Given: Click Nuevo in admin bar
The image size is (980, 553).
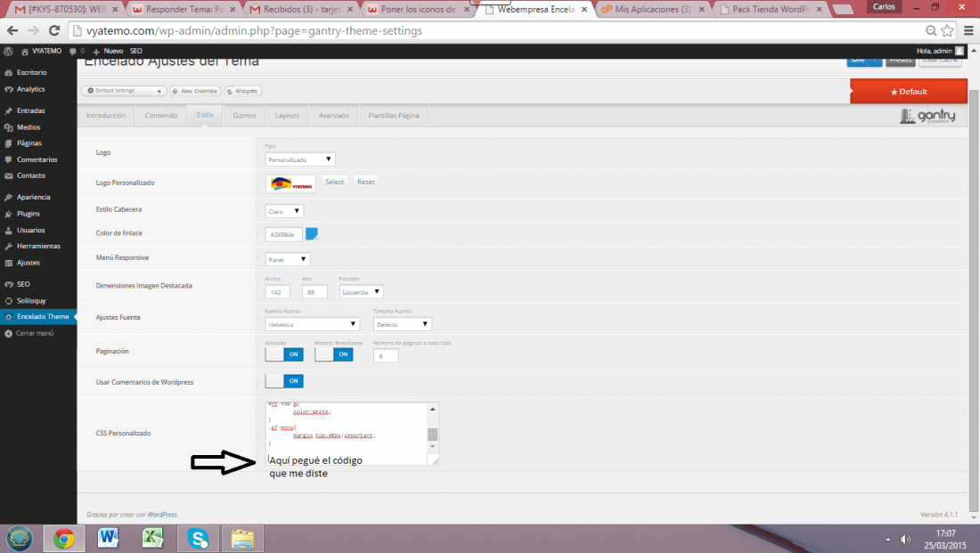Looking at the screenshot, I should coord(108,52).
